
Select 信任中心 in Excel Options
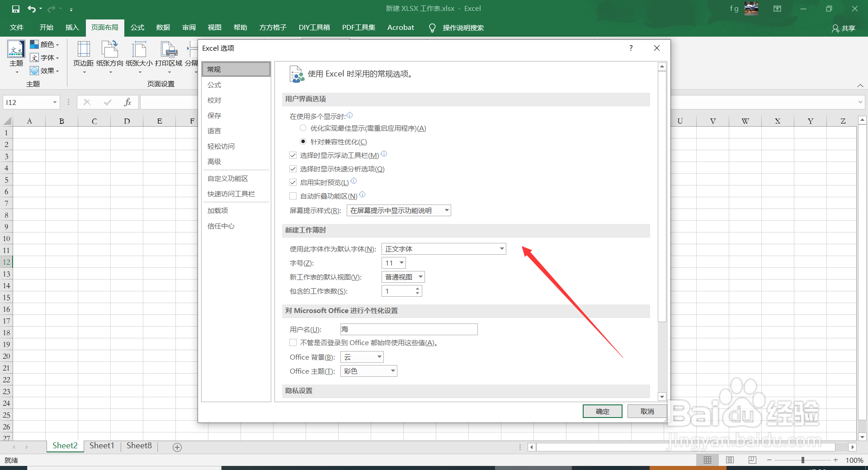(236, 226)
